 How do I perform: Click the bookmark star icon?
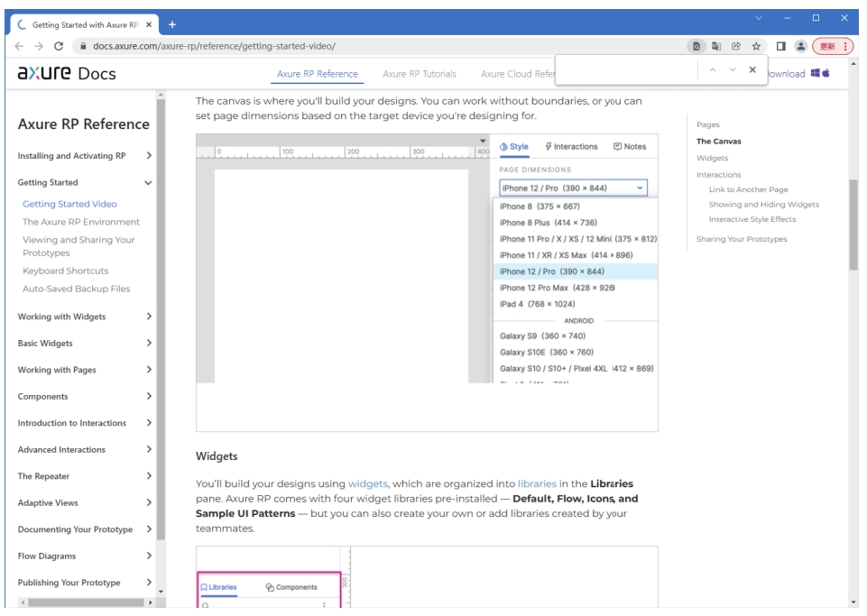click(x=755, y=45)
